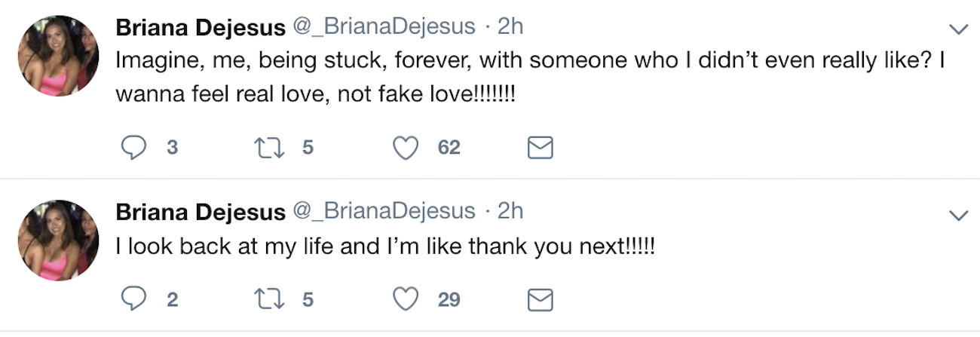The height and width of the screenshot is (337, 980).
Task: Reply to the 'real love, not fake love' tweet
Action: [x=134, y=149]
